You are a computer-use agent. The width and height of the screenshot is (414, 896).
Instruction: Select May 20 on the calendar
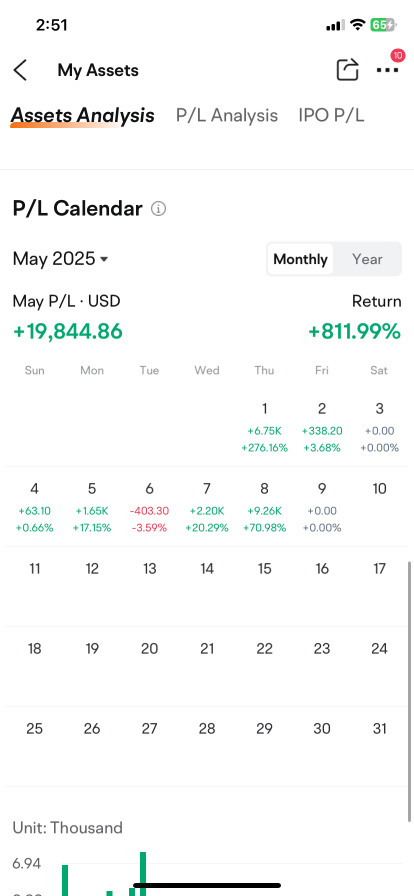click(149, 649)
